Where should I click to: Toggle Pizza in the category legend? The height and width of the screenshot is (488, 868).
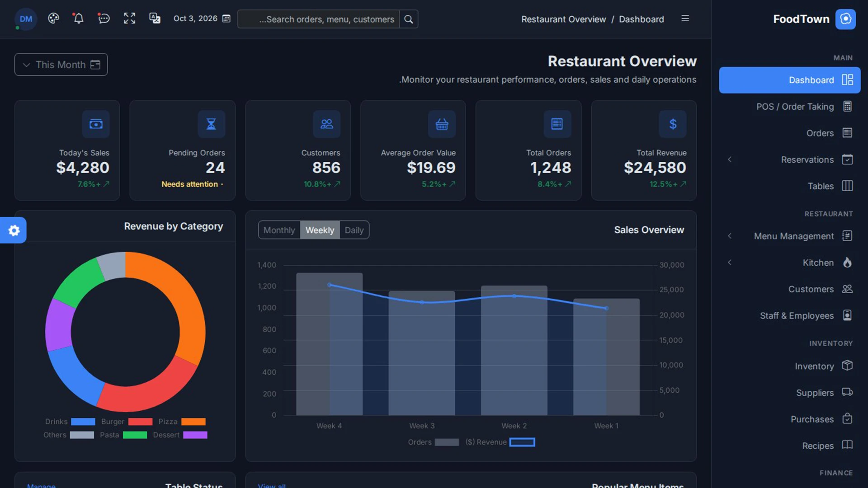click(x=182, y=422)
